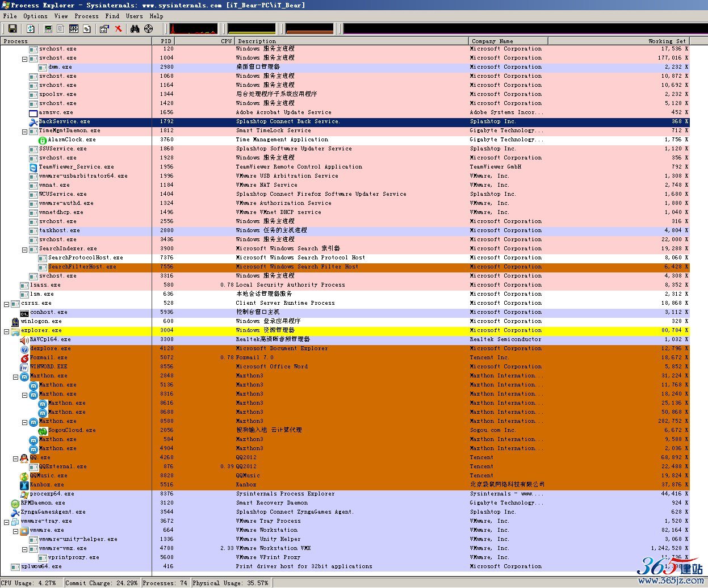Viewport: 708px width, 588px height.
Task: Click the red X Kill Process icon
Action: [118, 28]
